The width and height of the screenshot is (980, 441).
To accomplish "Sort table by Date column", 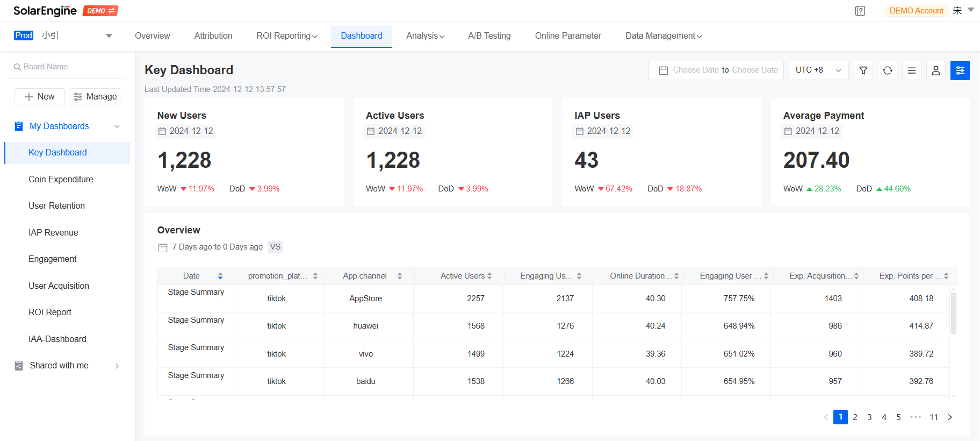I will click(220, 276).
